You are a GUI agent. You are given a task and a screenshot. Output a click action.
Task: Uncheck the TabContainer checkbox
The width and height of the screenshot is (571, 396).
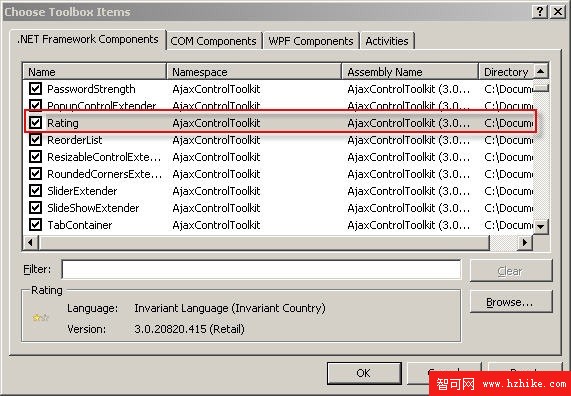pyautogui.click(x=35, y=225)
